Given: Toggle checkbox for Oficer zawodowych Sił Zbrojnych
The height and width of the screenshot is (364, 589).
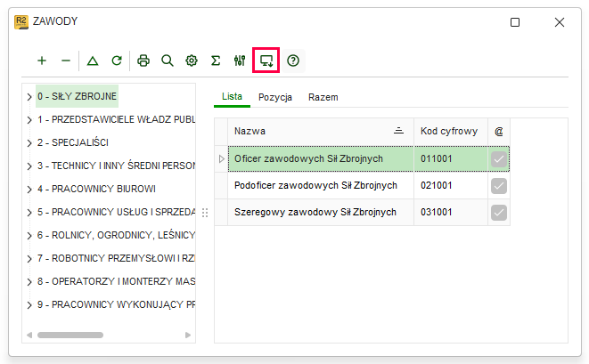Looking at the screenshot, I should click(x=499, y=159).
